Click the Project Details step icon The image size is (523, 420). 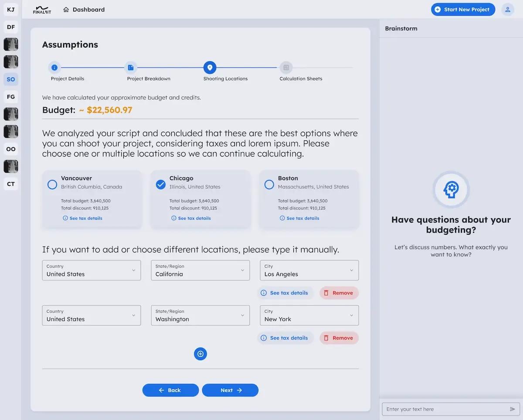[54, 68]
